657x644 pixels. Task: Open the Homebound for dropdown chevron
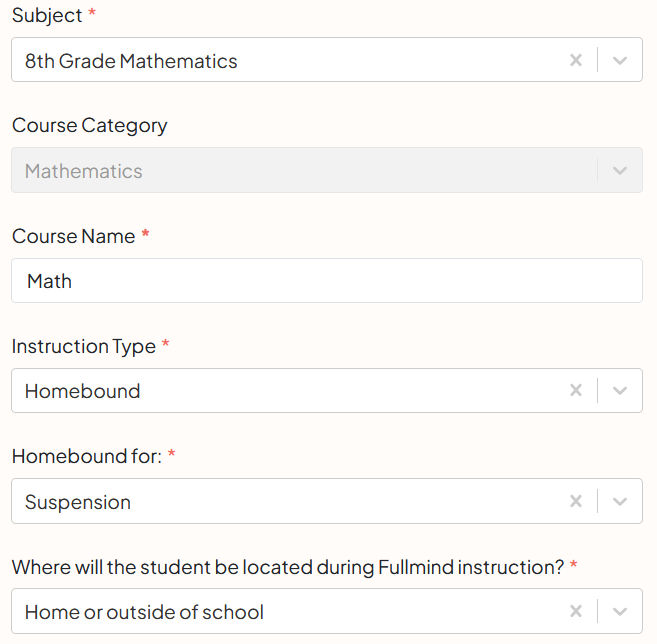[620, 501]
